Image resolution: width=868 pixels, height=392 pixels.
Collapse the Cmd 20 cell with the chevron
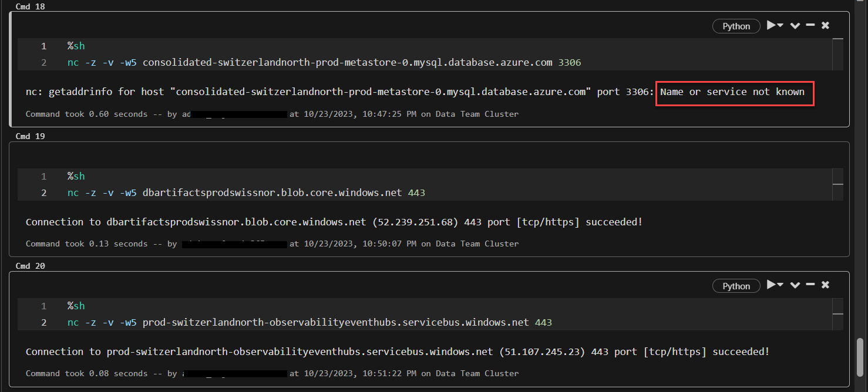point(795,285)
